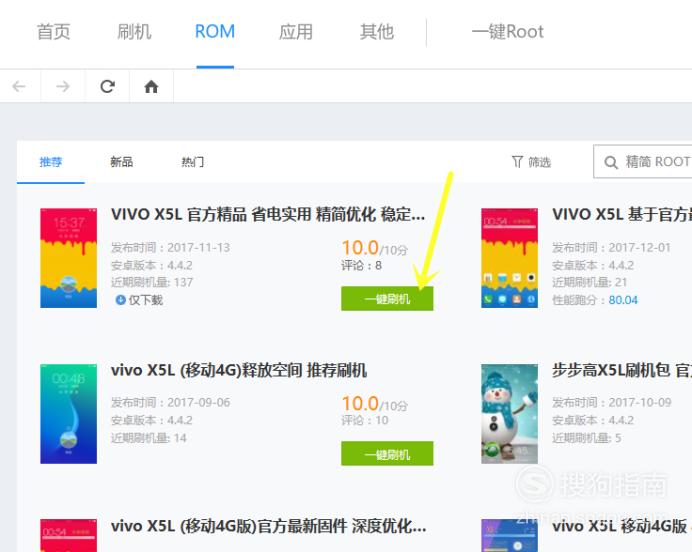
Task: Focus the 精简 ROOT search field
Action: pos(643,161)
